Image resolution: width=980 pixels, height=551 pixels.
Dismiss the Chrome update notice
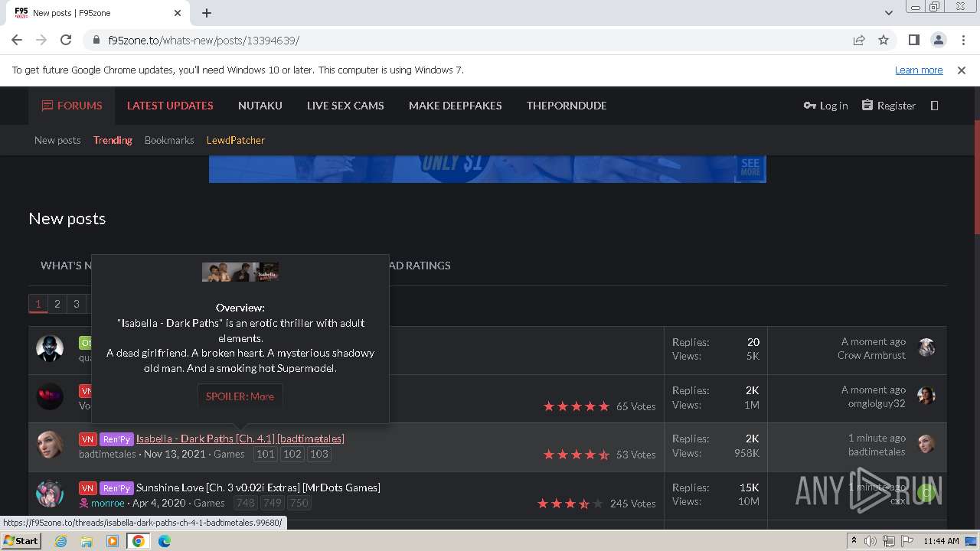pyautogui.click(x=962, y=70)
